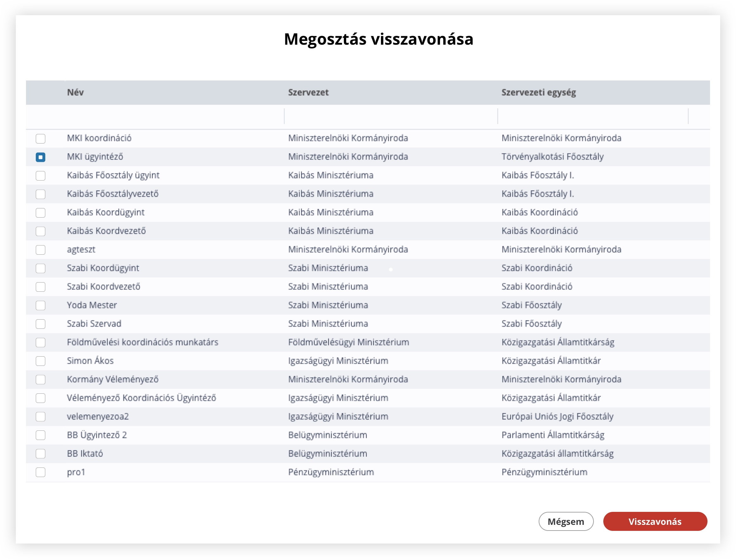The width and height of the screenshot is (736, 560).
Task: Cancel with the Mégsem button
Action: (x=565, y=521)
